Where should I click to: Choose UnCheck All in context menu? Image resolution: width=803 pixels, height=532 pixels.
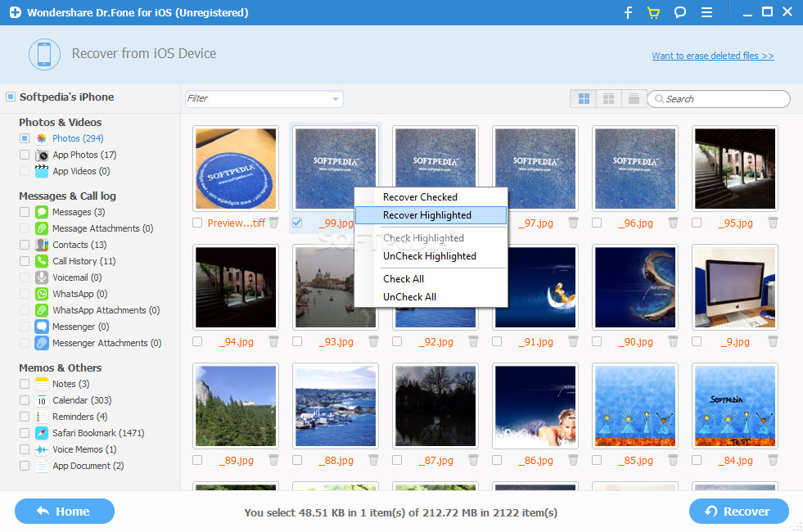click(x=431, y=297)
